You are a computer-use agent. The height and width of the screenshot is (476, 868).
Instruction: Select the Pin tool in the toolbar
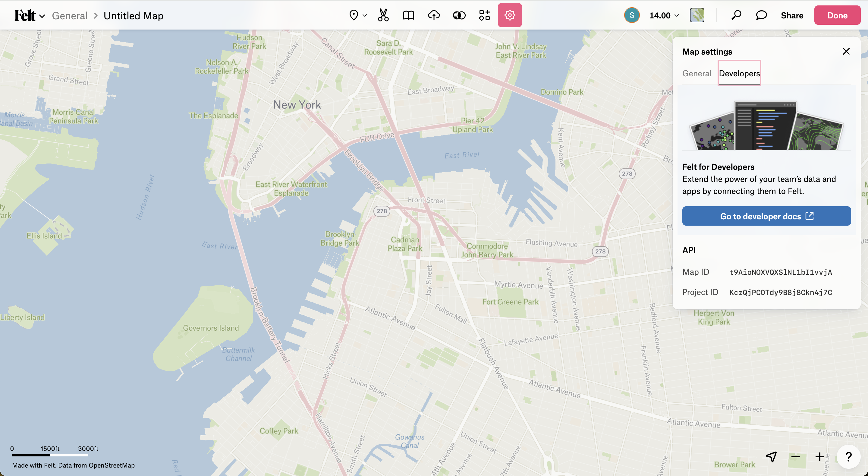(x=354, y=15)
